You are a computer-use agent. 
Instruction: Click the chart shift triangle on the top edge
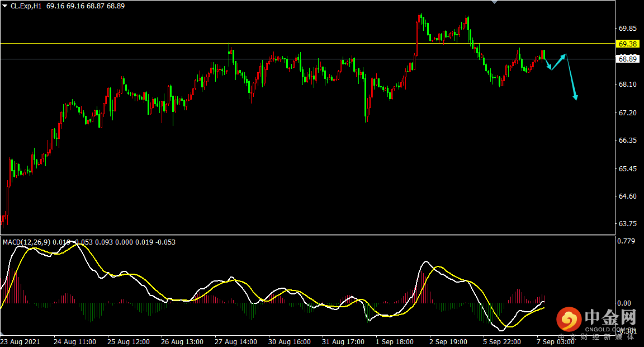(495, 2)
